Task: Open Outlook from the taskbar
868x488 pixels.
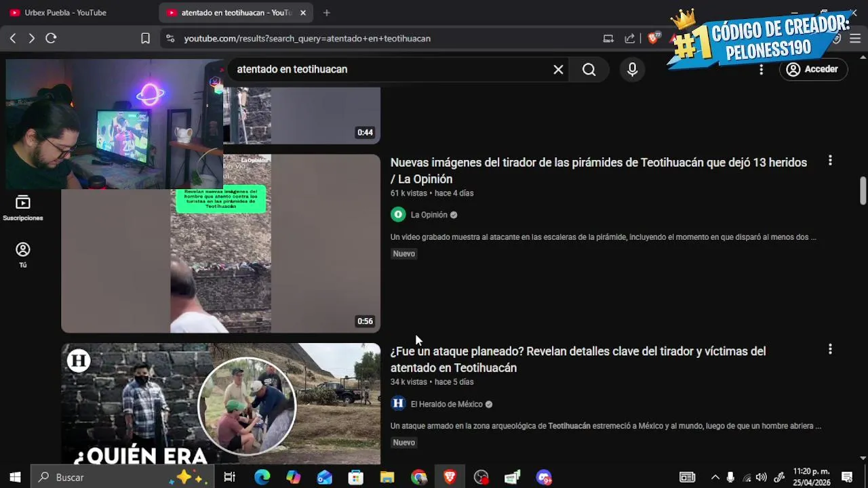Action: (325, 477)
